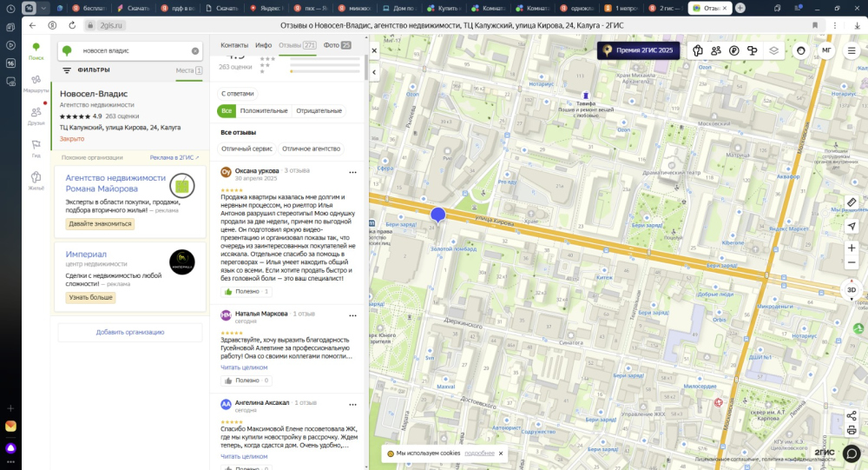Open the Империал listing
This screenshot has height=470, width=868.
click(x=86, y=255)
